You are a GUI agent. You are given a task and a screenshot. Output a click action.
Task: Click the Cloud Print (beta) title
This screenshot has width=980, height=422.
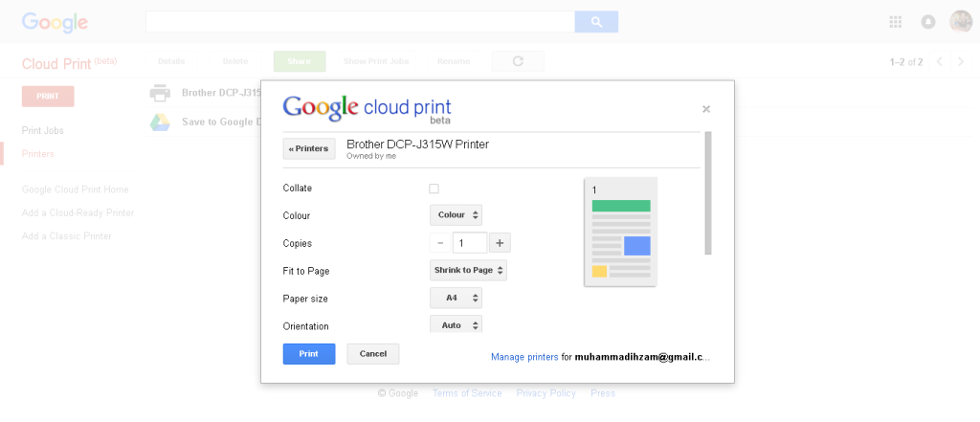click(x=69, y=63)
